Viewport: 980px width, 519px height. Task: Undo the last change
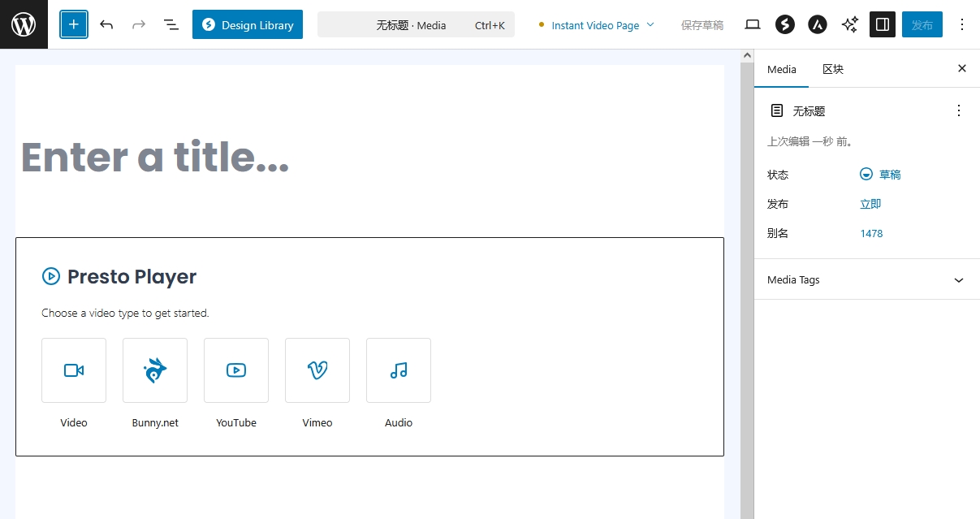(106, 24)
